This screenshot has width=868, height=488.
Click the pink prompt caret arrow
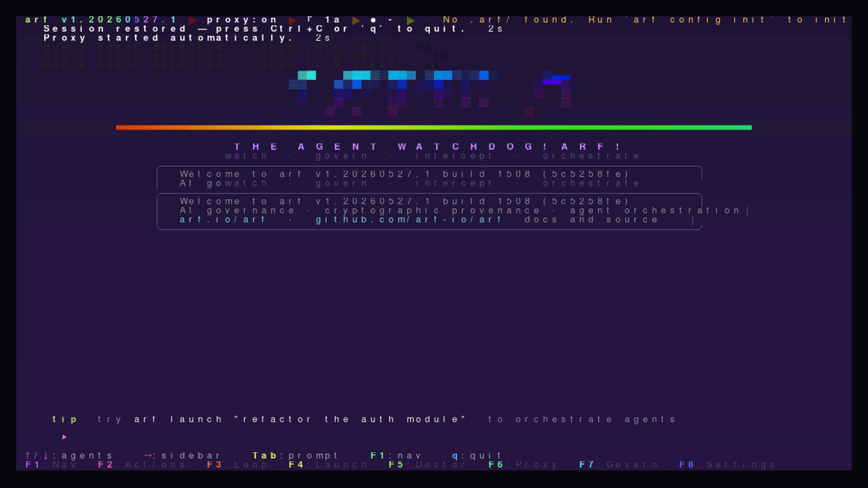tap(64, 437)
